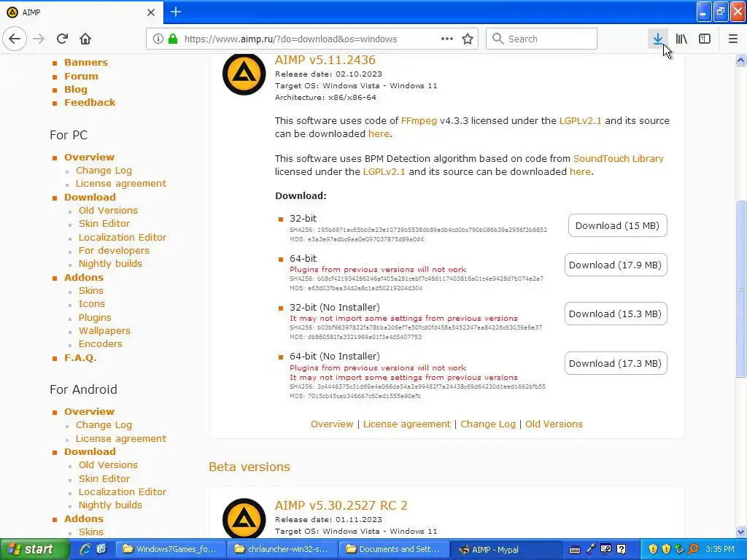The width and height of the screenshot is (747, 560).
Task: Click 'here' link after SoundTouch license text
Action: tap(580, 171)
